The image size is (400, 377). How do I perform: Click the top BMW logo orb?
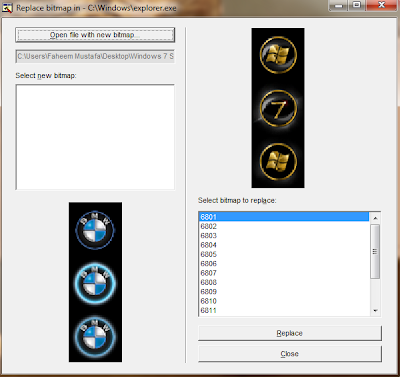click(95, 230)
